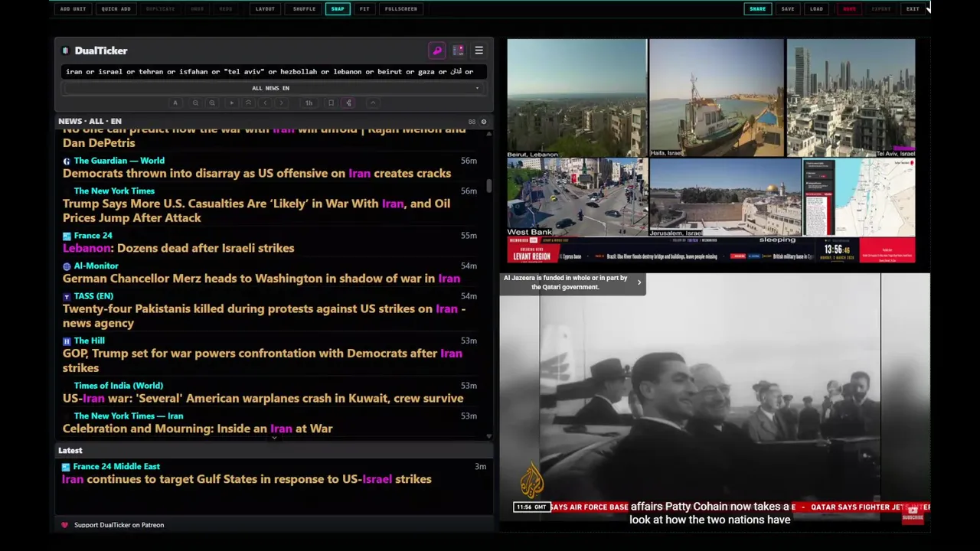Click the zoom out magnifier icon
980x551 pixels.
[x=195, y=103]
